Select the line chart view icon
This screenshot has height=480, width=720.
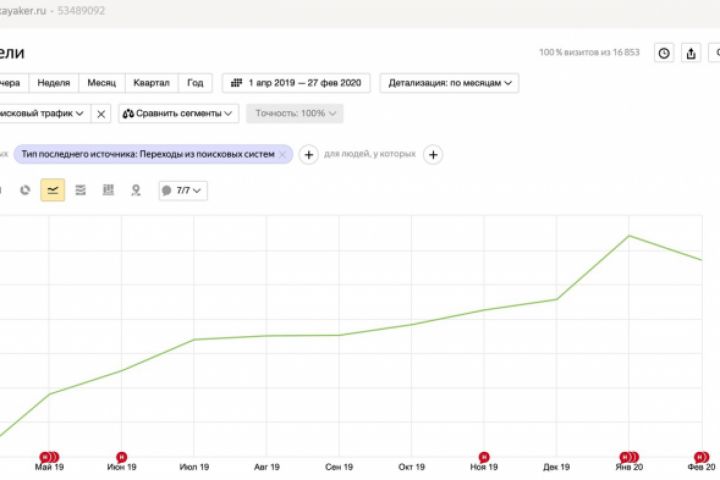[x=53, y=190]
